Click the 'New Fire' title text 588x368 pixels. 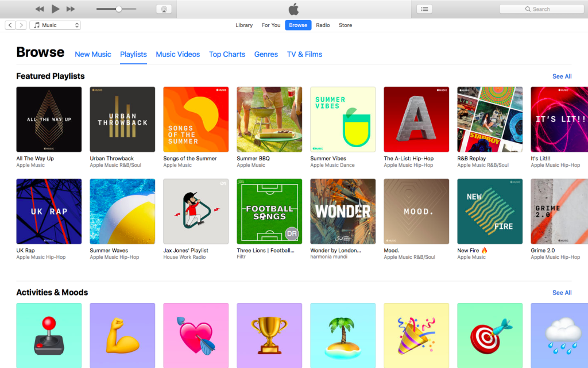[468, 251]
